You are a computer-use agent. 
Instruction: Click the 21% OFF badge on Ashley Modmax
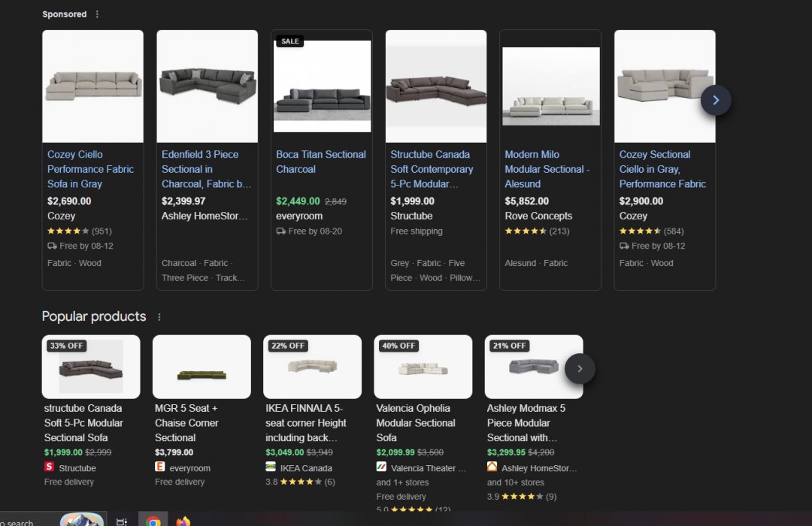click(509, 346)
